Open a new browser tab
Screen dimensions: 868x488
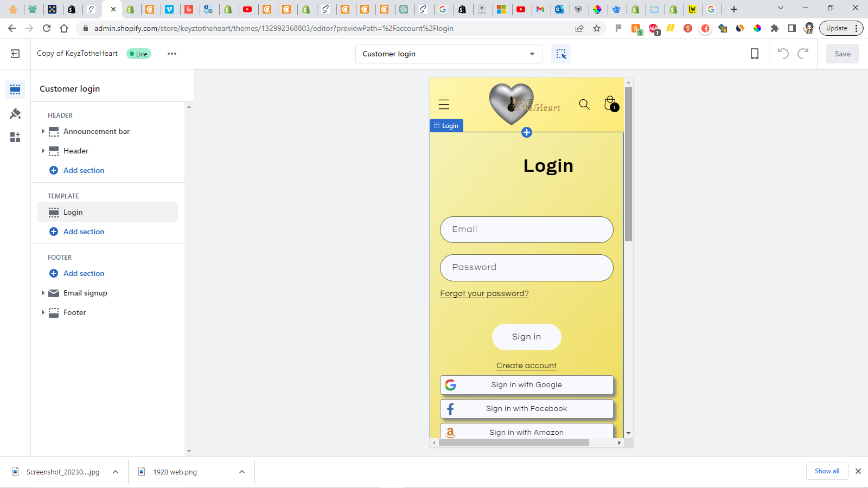click(x=734, y=9)
